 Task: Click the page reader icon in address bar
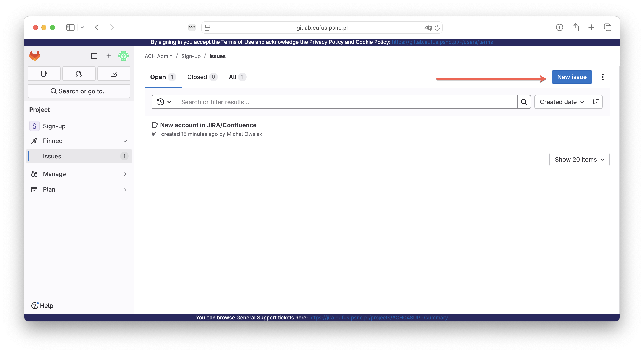207,28
